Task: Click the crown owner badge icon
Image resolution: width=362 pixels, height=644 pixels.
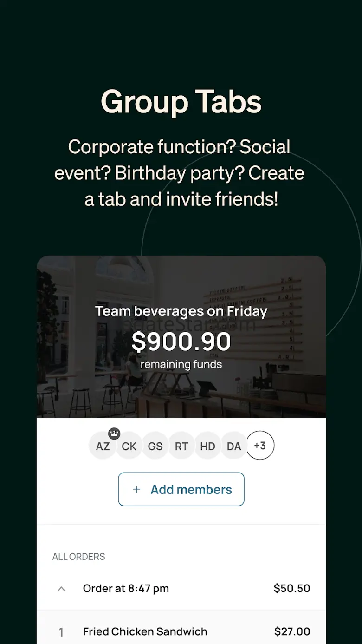Action: point(114,434)
